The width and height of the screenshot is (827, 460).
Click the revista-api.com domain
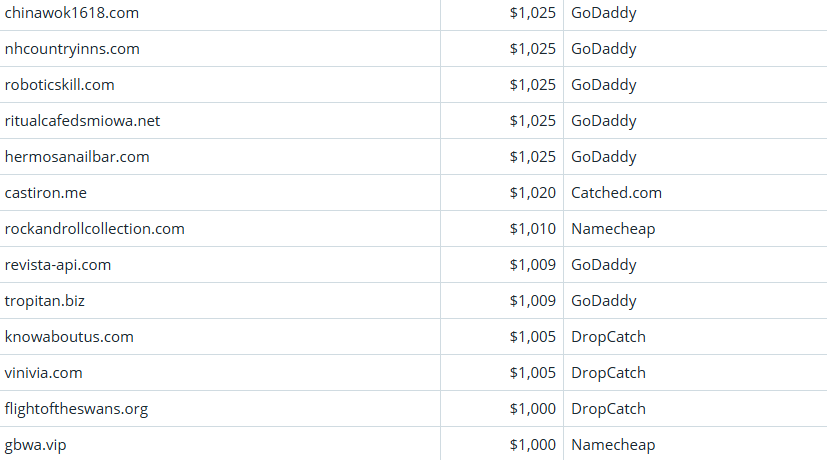point(58,265)
